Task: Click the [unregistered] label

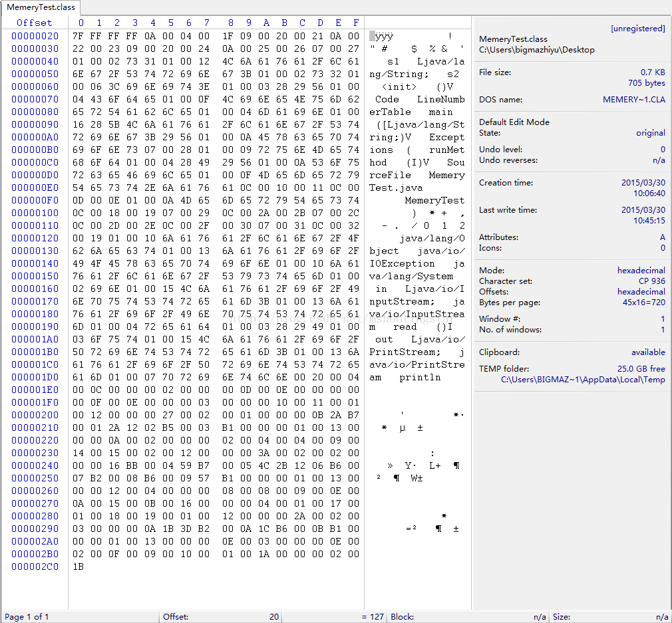Action: (x=637, y=29)
